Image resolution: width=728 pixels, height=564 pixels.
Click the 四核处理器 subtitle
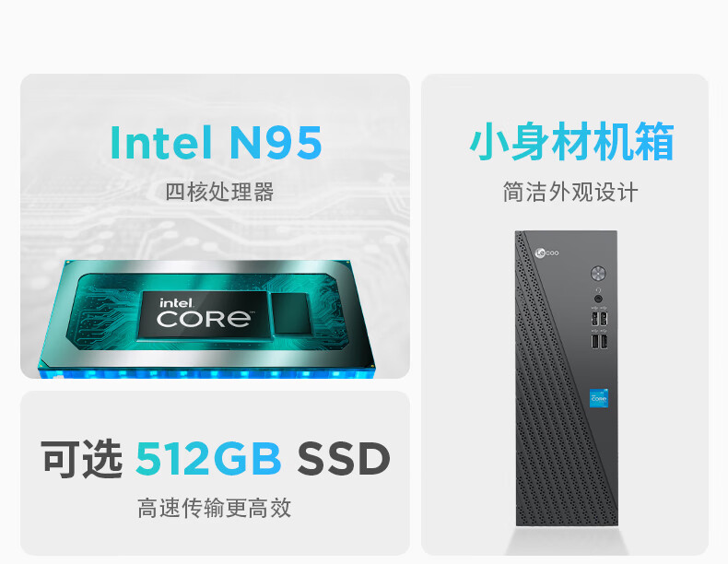pos(219,193)
